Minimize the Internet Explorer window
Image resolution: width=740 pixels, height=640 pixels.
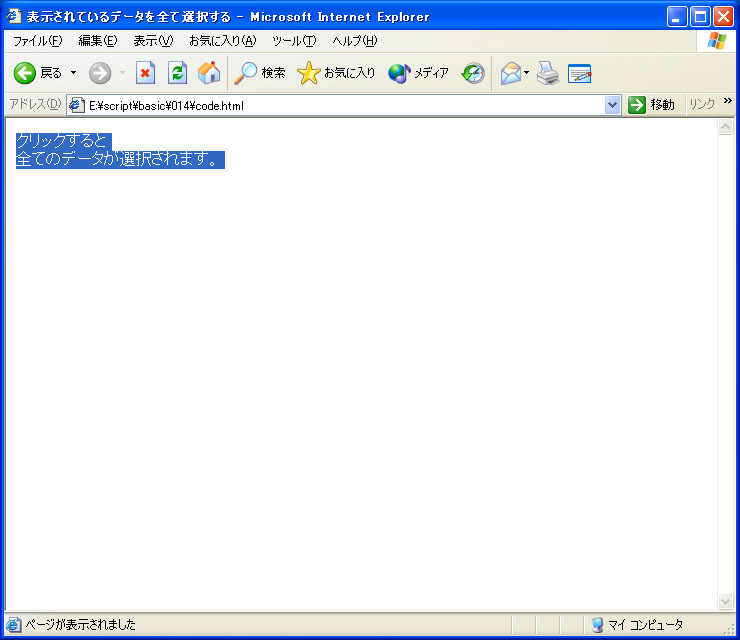click(677, 17)
